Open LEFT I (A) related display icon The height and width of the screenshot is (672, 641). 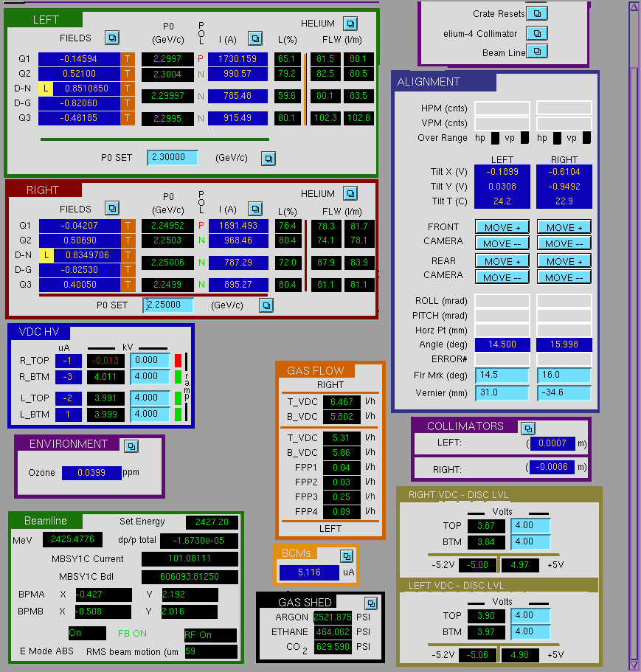pos(255,38)
